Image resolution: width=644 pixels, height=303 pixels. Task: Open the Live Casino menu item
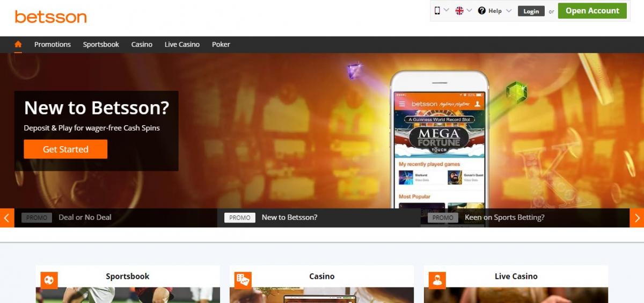pos(182,45)
